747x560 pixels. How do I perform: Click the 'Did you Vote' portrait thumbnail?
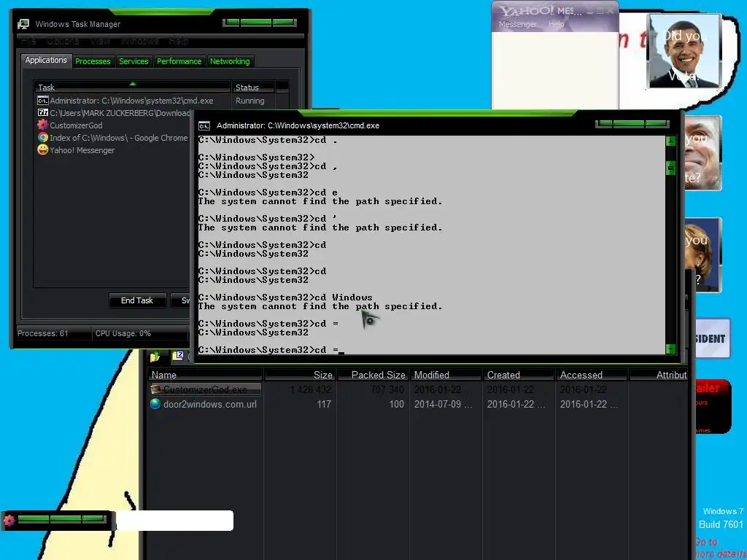click(x=684, y=50)
